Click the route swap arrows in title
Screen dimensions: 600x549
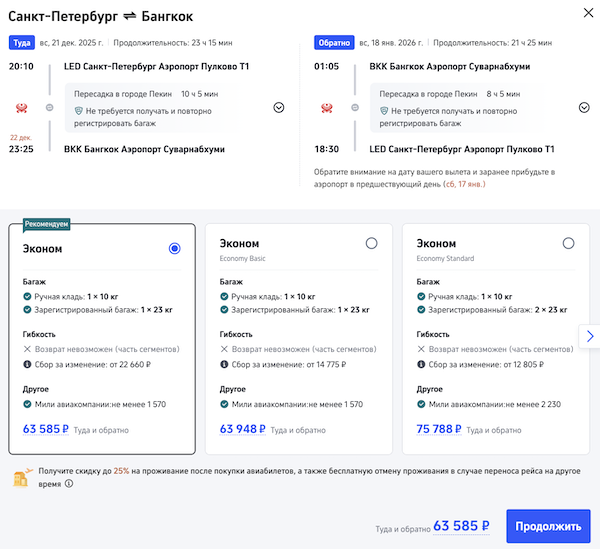129,17
